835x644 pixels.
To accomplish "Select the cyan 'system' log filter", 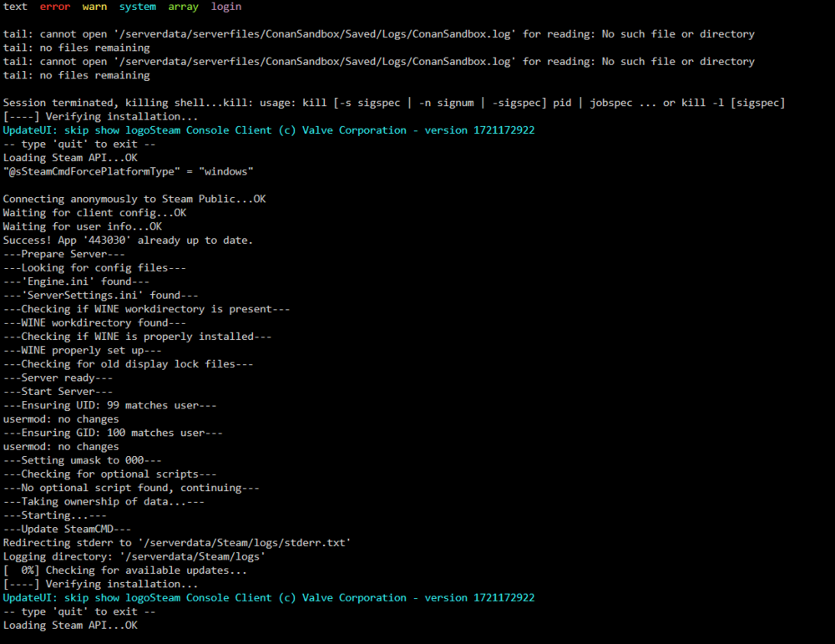I will 138,7.
